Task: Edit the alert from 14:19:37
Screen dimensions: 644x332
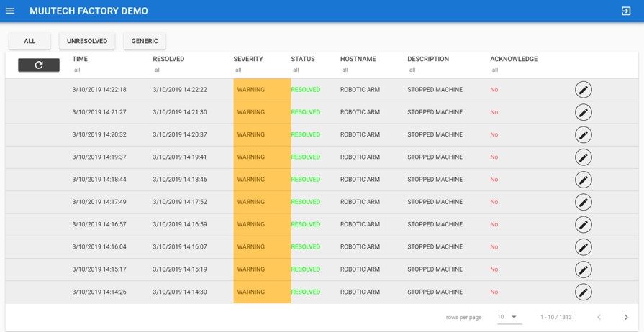Action: tap(584, 157)
